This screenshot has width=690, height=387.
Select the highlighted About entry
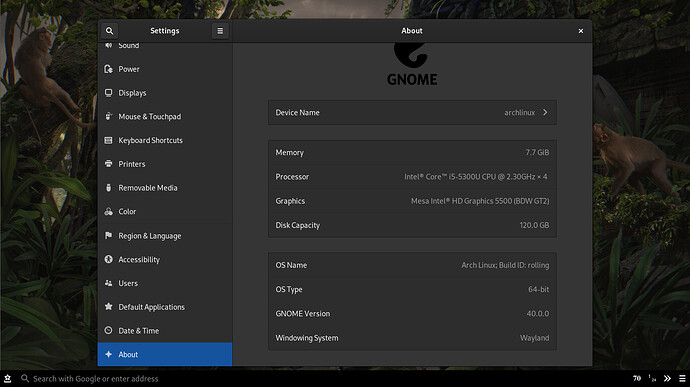[165, 354]
